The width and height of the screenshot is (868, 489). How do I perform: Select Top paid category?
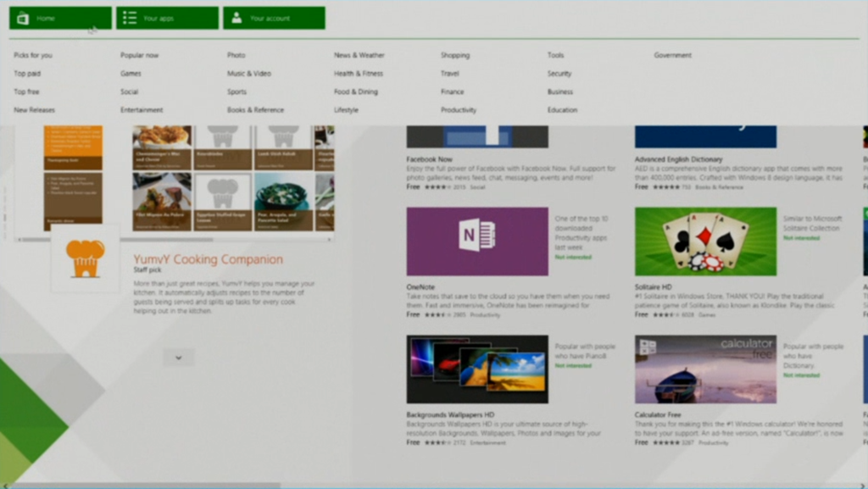point(27,74)
